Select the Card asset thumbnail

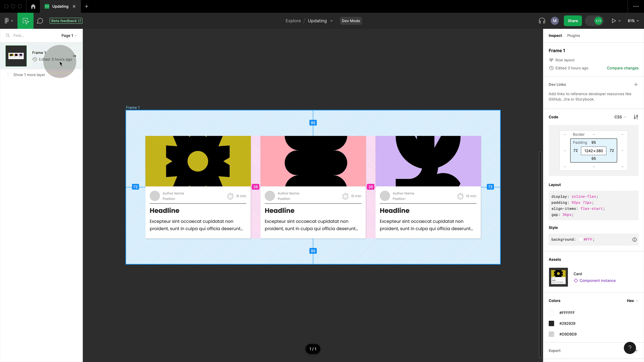tap(558, 277)
